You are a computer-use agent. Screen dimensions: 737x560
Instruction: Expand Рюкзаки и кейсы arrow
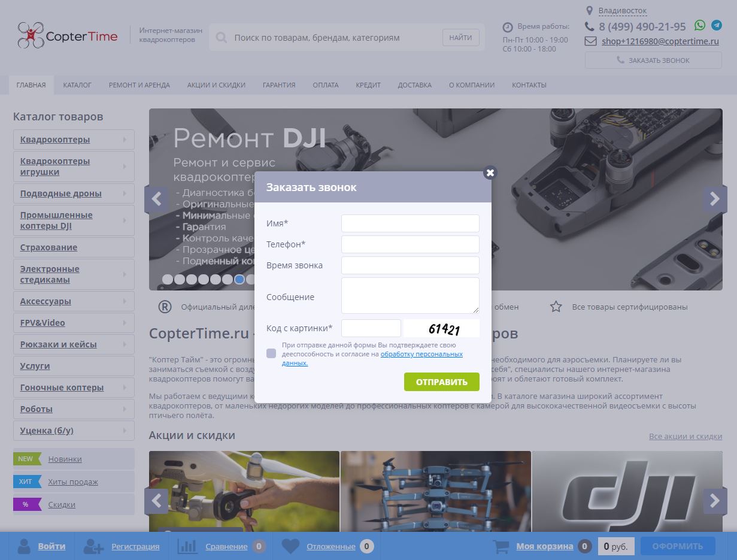[x=125, y=344]
